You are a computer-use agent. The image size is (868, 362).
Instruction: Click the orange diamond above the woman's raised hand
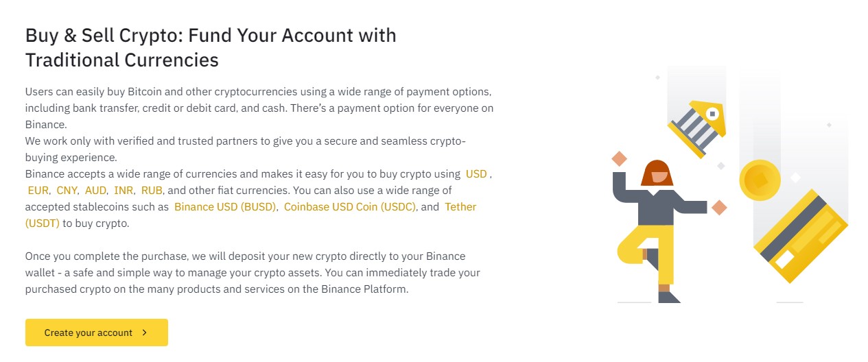click(620, 158)
